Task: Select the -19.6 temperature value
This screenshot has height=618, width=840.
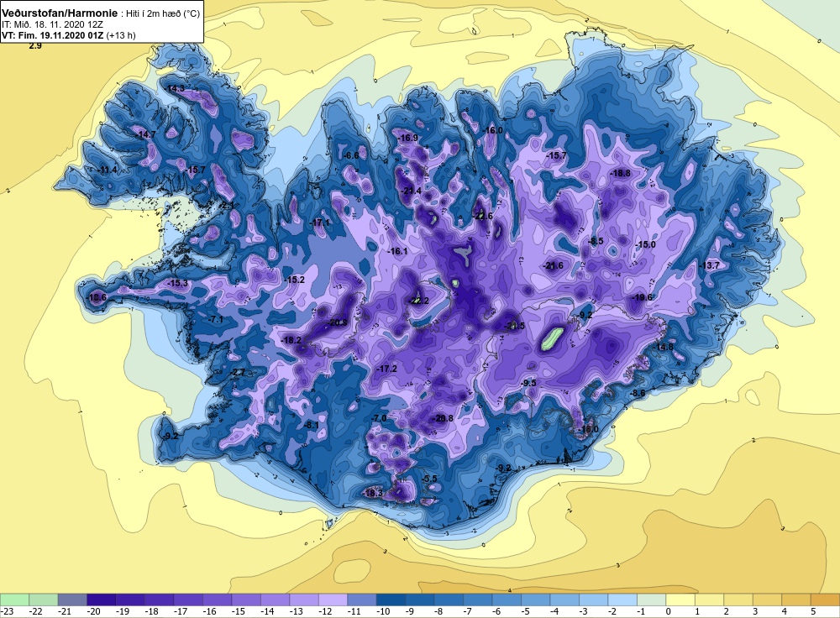Action: (x=643, y=298)
